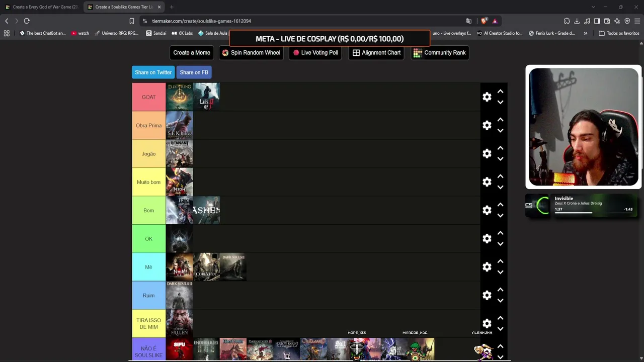Image resolution: width=644 pixels, height=362 pixels.
Task: Open settings gear for Bom tier
Action: (x=487, y=210)
